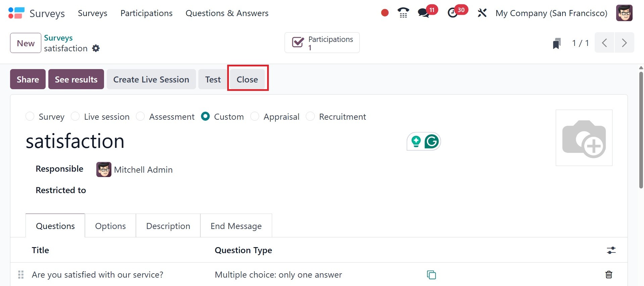Open the conversations chat icon
Image resolution: width=644 pixels, height=286 pixels.
(x=423, y=13)
